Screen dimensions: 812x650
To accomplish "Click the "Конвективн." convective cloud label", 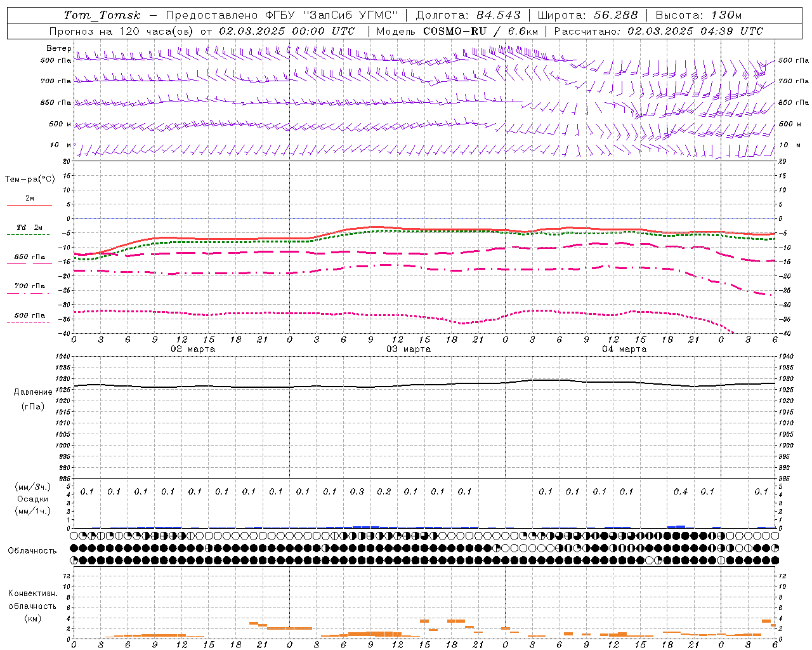I will tap(32, 594).
